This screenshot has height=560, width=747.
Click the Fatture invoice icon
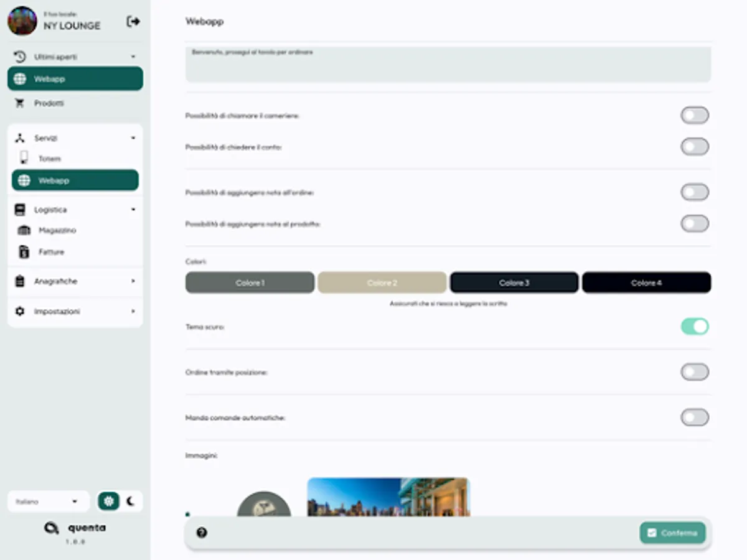[x=22, y=251]
